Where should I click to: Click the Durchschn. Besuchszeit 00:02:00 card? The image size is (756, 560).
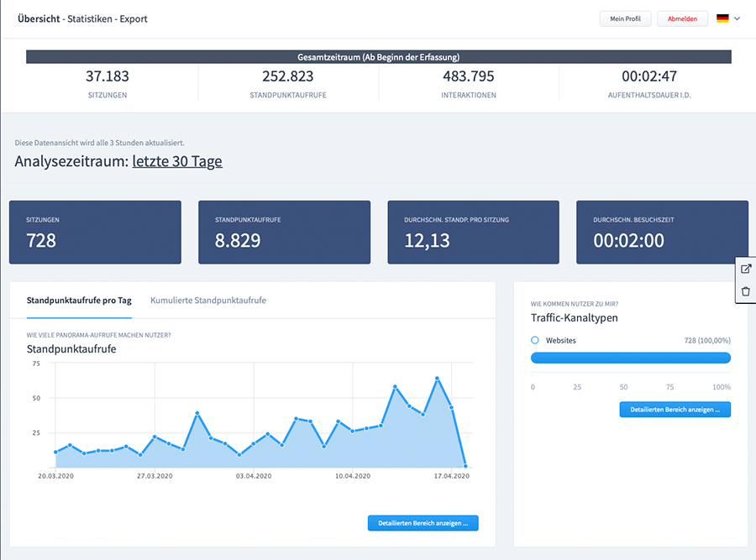click(662, 233)
